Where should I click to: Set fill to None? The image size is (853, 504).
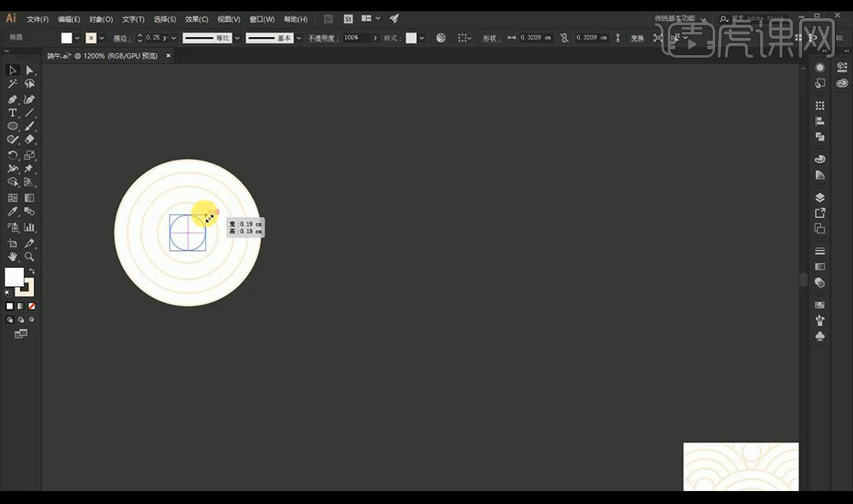(32, 306)
